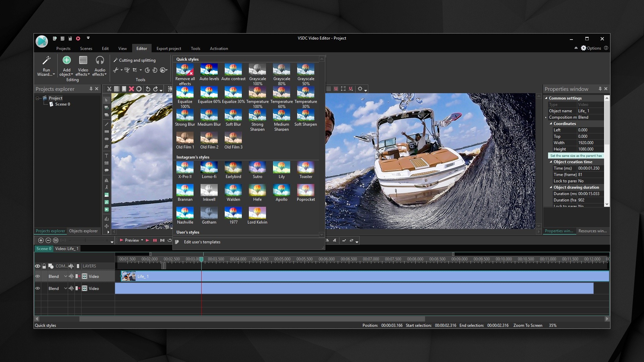Open the Preview dropdown arrow
Viewport: 644px width, 362px height.
tap(142, 240)
